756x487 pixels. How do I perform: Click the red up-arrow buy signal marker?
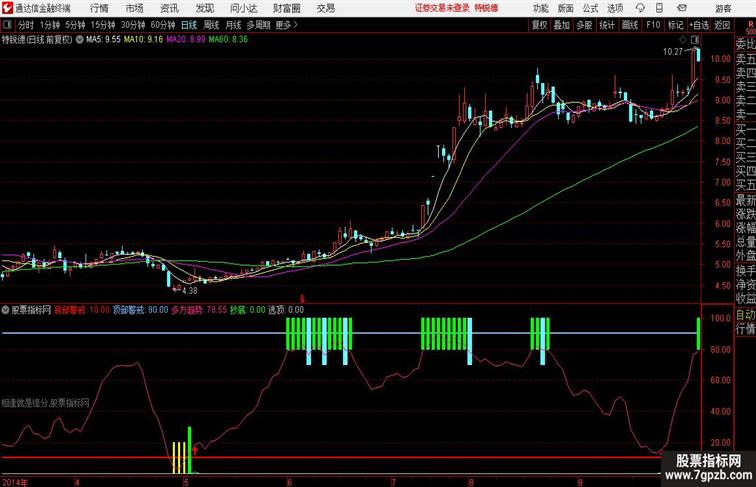[x=195, y=450]
